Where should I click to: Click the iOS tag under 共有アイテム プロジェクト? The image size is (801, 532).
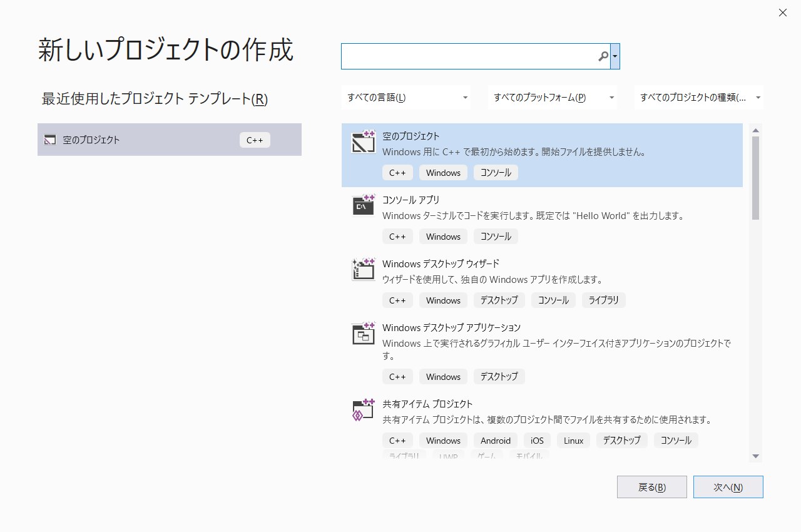537,441
